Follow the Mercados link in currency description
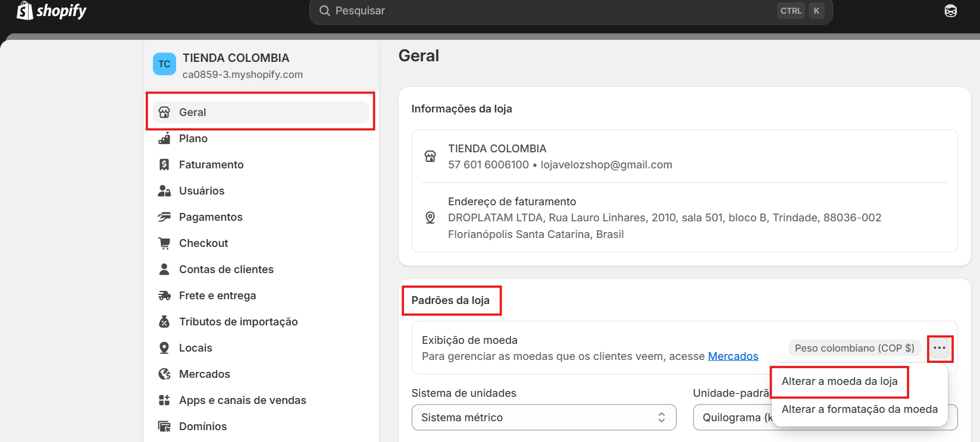Image resolution: width=980 pixels, height=442 pixels. point(733,356)
